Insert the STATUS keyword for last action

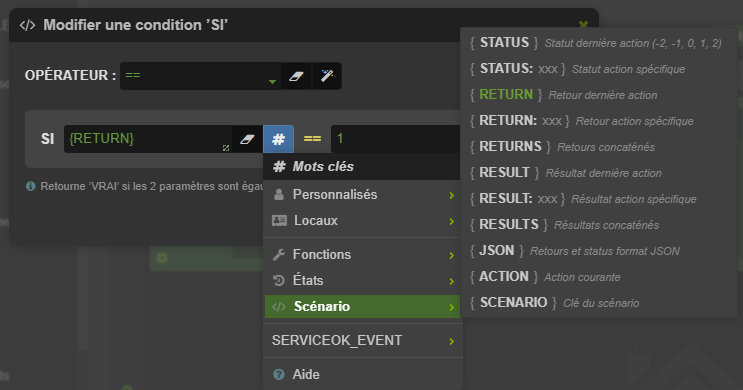pyautogui.click(x=599, y=43)
